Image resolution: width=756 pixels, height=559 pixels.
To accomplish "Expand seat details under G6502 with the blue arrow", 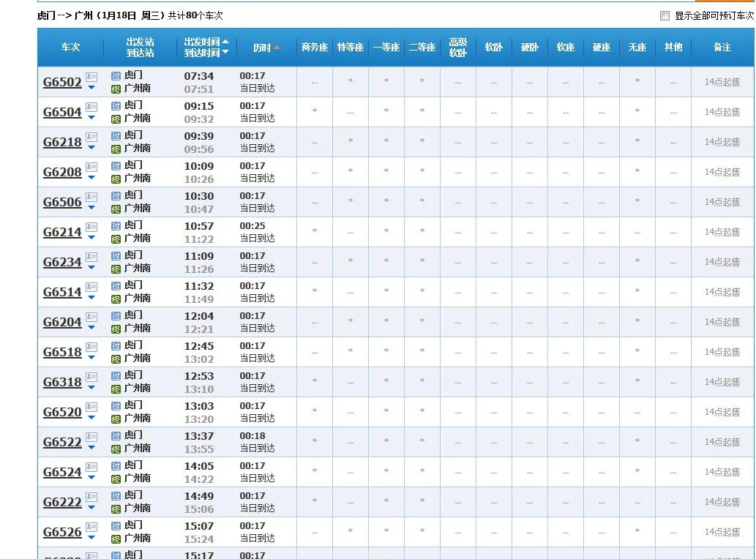I will [90, 89].
